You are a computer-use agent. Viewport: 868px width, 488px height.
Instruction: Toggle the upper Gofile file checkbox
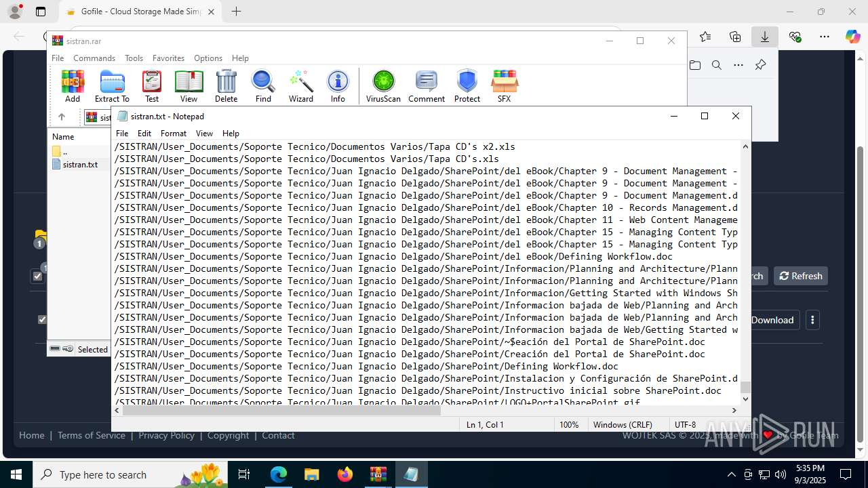click(x=38, y=276)
